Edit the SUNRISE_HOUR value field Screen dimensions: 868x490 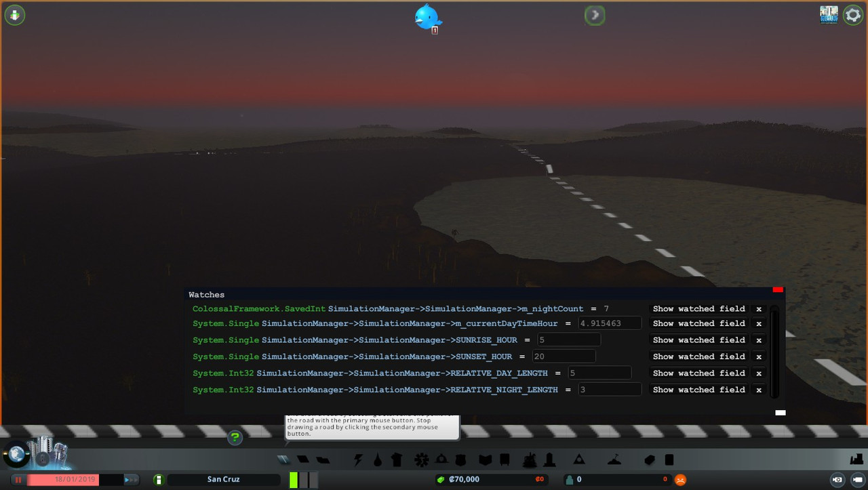tap(569, 340)
